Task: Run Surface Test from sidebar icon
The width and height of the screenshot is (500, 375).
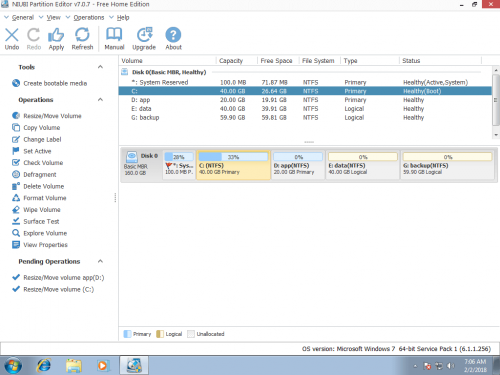Action: click(x=16, y=221)
